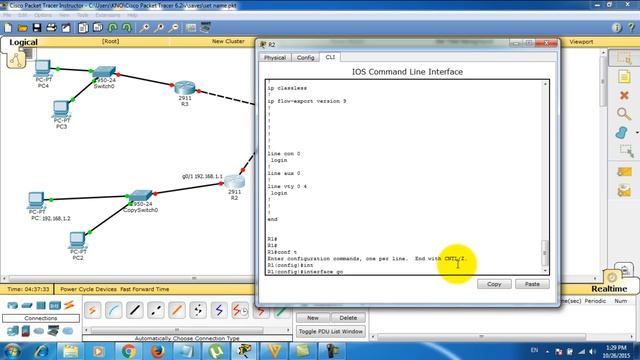Select the End Devices category
Image resolution: width=640 pixels, height=360 pixels.
13,331
